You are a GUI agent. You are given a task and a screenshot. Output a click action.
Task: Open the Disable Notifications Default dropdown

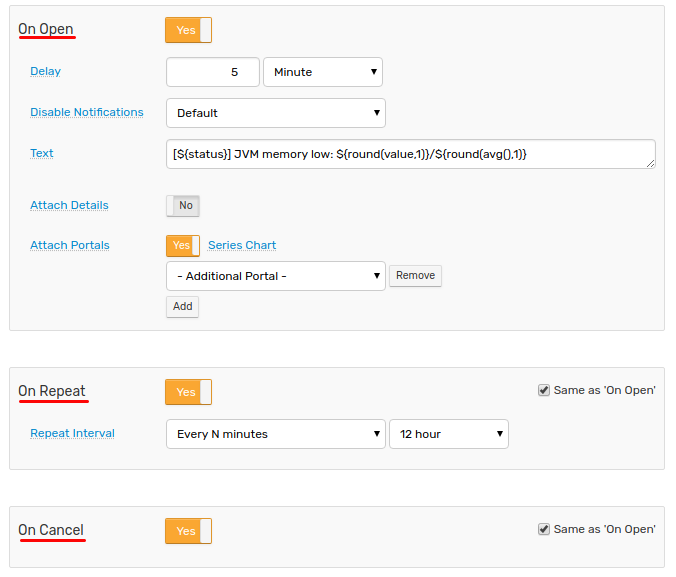click(x=276, y=113)
